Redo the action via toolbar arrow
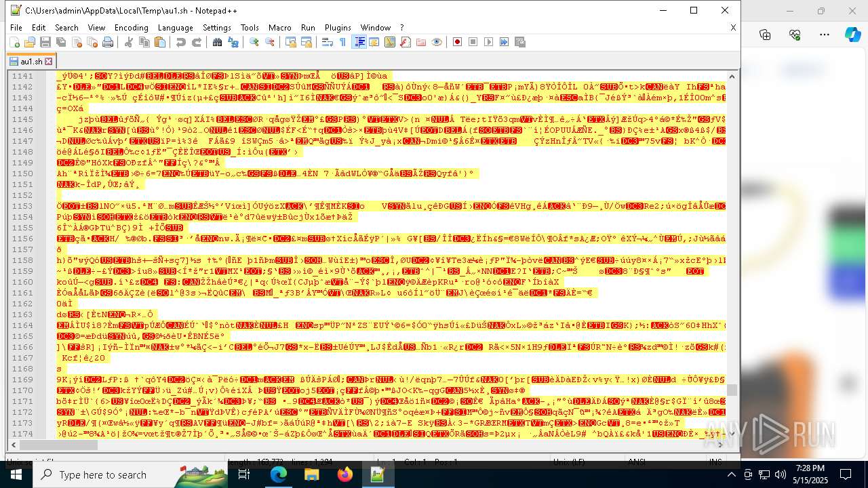Screen dimensions: 868x488 tap(196, 42)
